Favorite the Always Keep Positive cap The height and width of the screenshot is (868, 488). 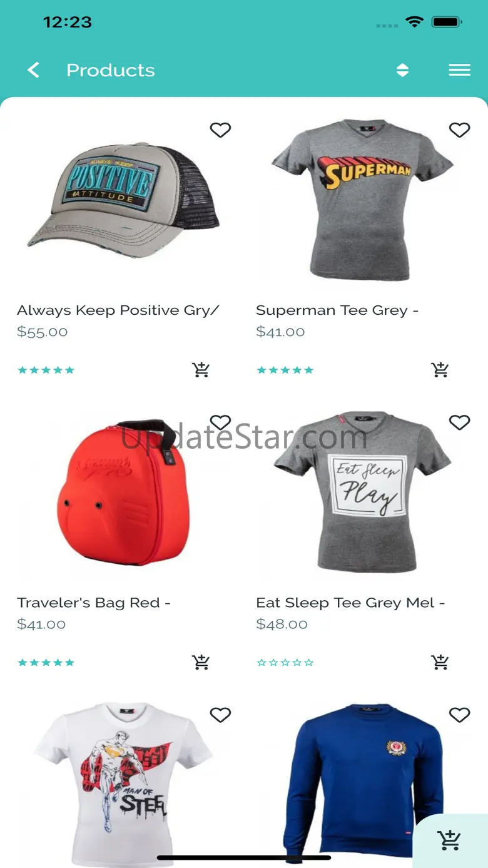point(220,130)
